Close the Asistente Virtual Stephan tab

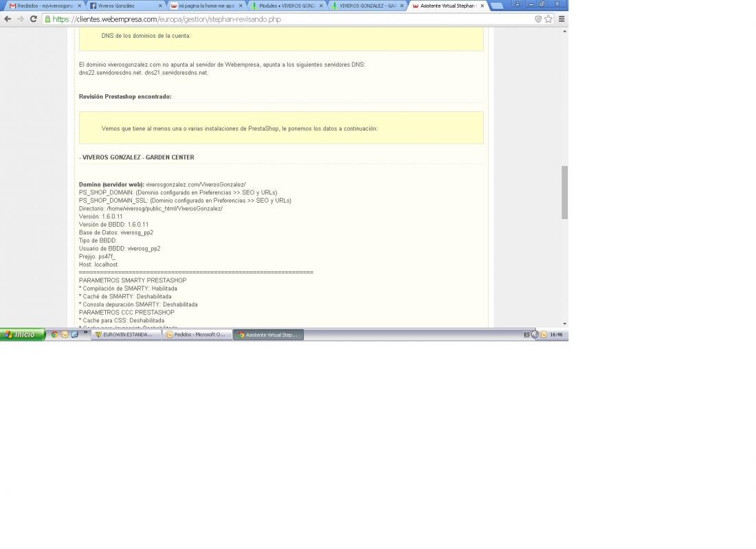tap(482, 5)
